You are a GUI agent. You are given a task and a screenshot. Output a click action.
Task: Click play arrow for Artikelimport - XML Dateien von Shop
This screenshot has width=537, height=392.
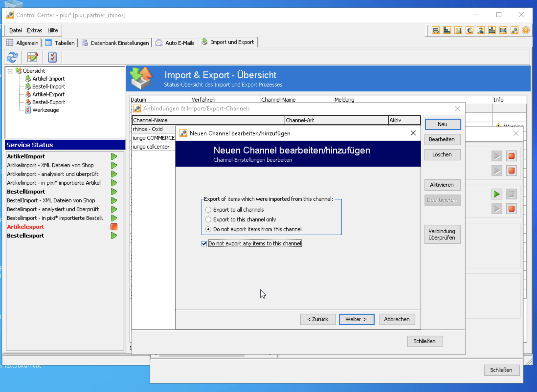click(x=114, y=165)
